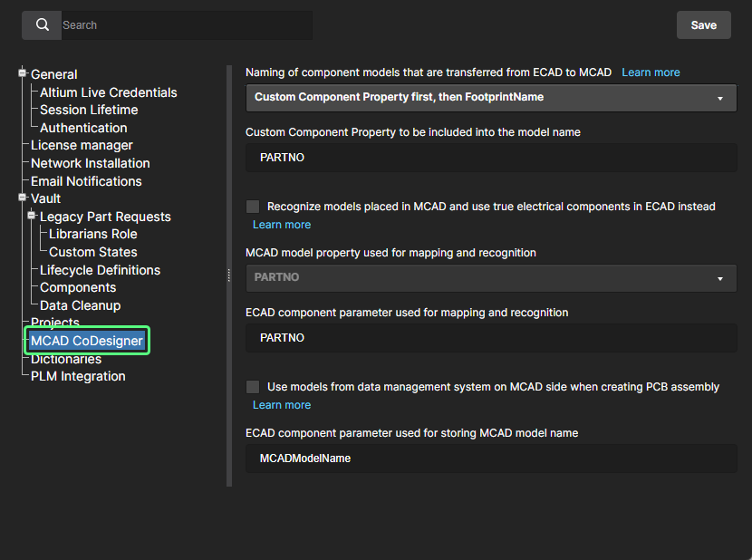The width and height of the screenshot is (752, 560).
Task: Open Learn more link beside naming heading
Action: pyautogui.click(x=651, y=72)
